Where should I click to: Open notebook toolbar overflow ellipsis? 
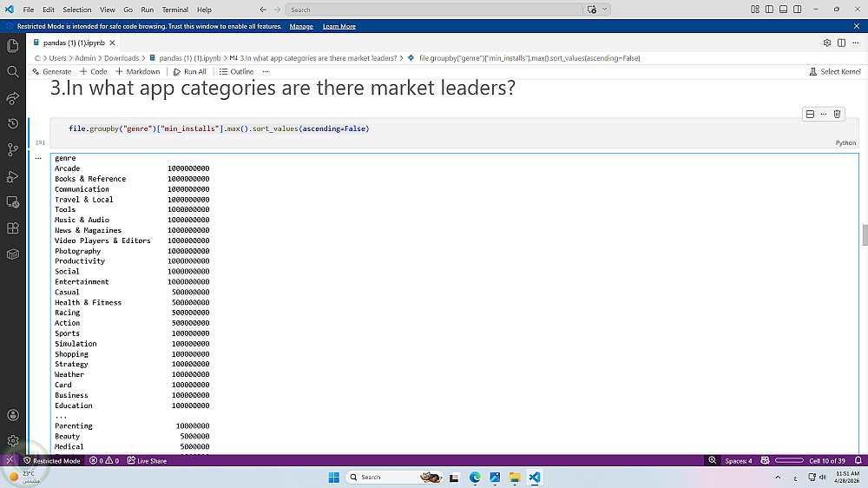point(266,71)
